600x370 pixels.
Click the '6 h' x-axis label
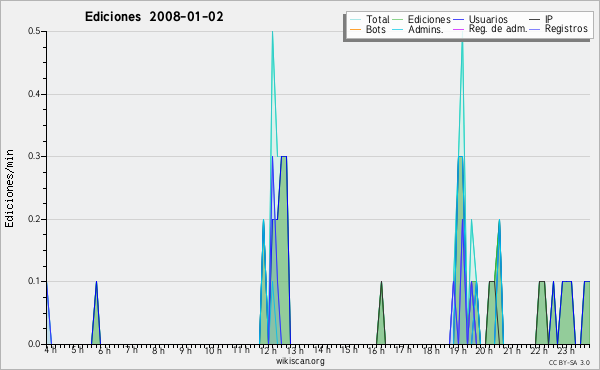[104, 350]
